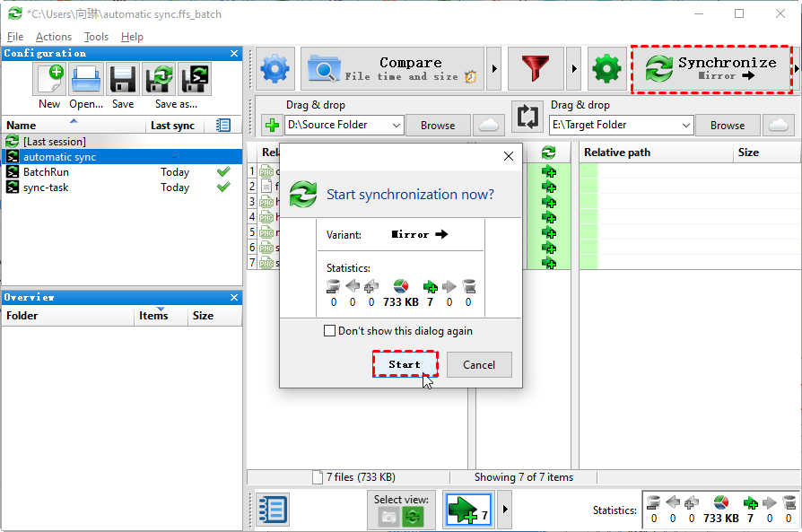Toggle the log panel button at bottom
802x532 pixels.
pyautogui.click(x=272, y=510)
